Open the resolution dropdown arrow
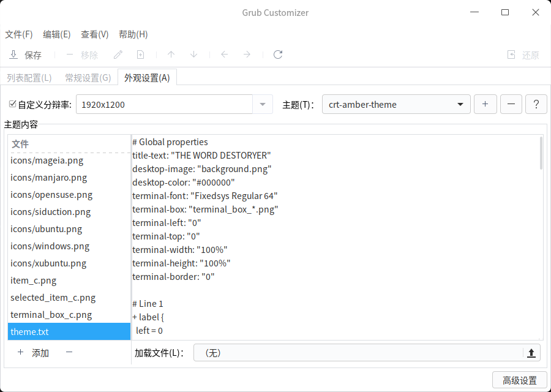Screen dimensions: 551x392 point(263,104)
